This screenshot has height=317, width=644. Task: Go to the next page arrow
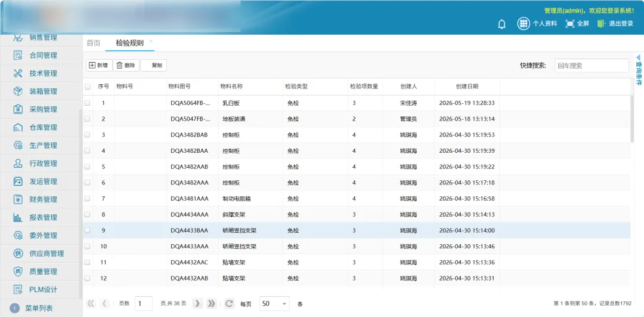197,304
